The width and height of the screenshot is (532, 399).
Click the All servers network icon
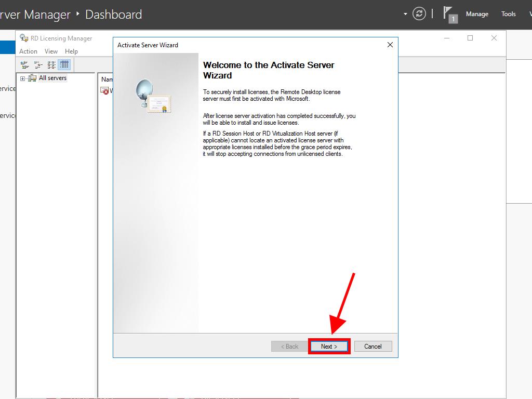coord(32,78)
